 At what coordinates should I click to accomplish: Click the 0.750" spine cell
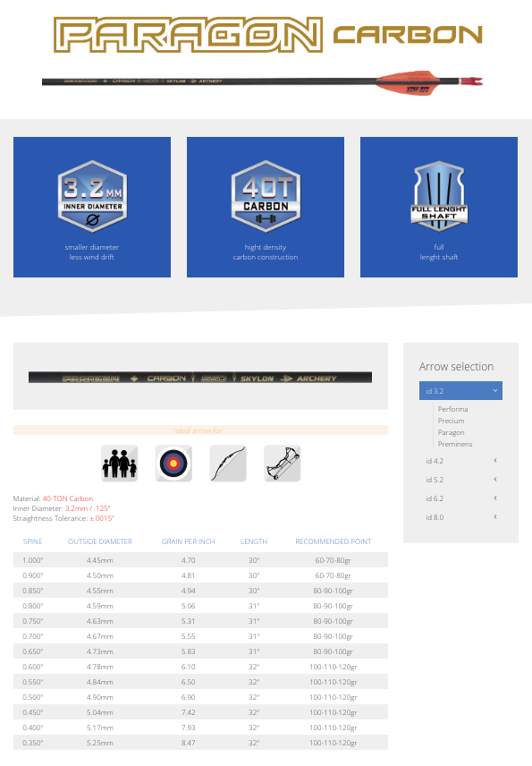pos(33,621)
